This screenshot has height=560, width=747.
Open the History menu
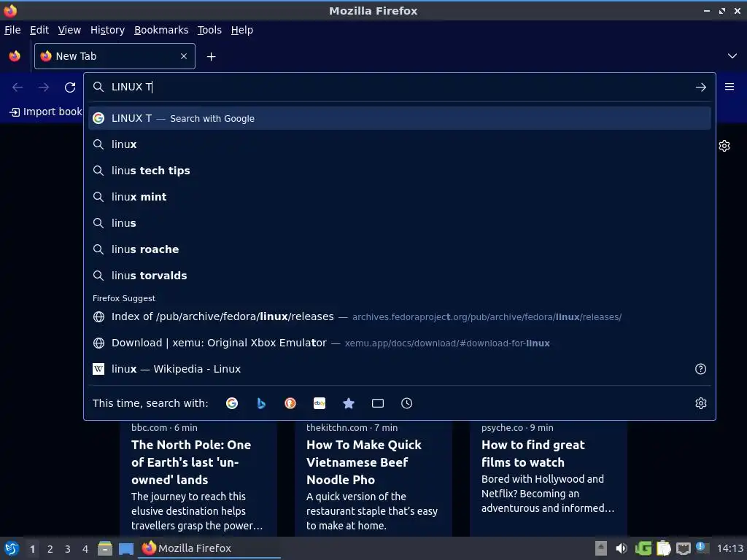click(x=108, y=30)
